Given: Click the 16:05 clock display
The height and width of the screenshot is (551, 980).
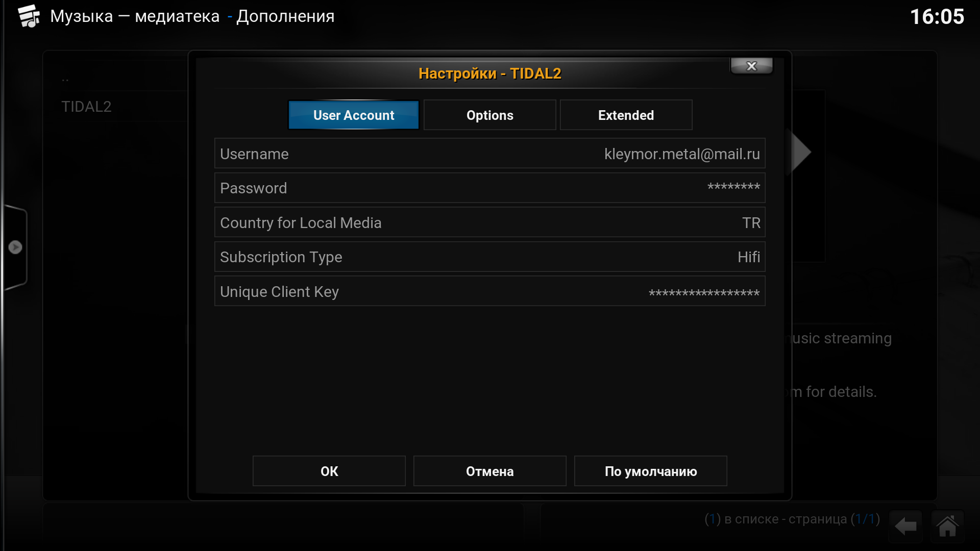Looking at the screenshot, I should pos(937,16).
